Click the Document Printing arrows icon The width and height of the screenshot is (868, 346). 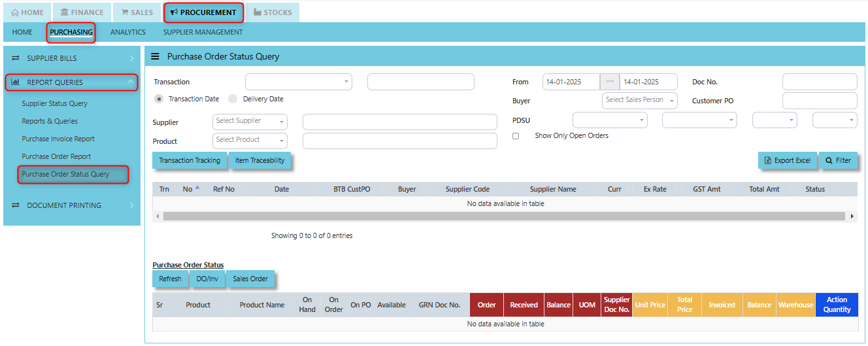click(16, 205)
